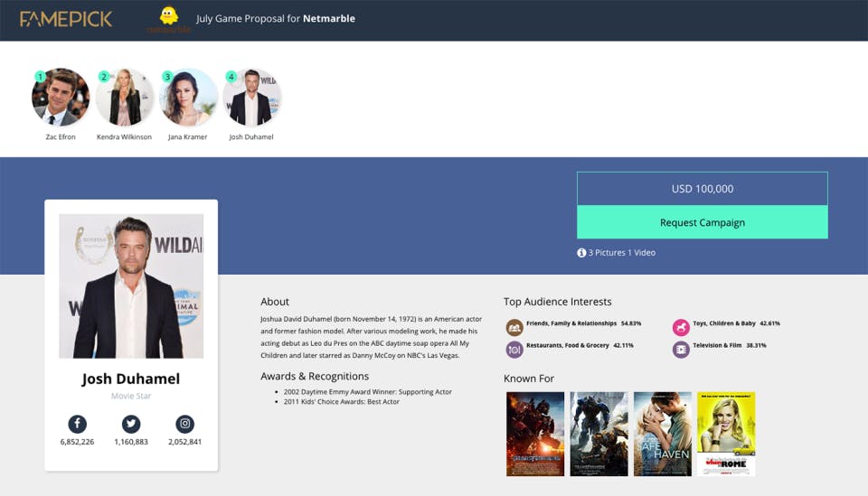Click Josh Duhamel's large profile photo

[x=131, y=285]
